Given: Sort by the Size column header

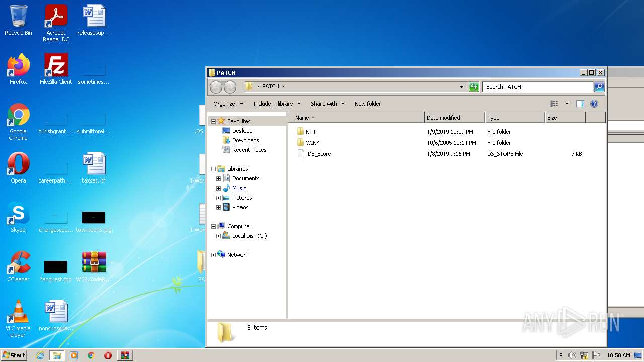Looking at the screenshot, I should [x=565, y=118].
